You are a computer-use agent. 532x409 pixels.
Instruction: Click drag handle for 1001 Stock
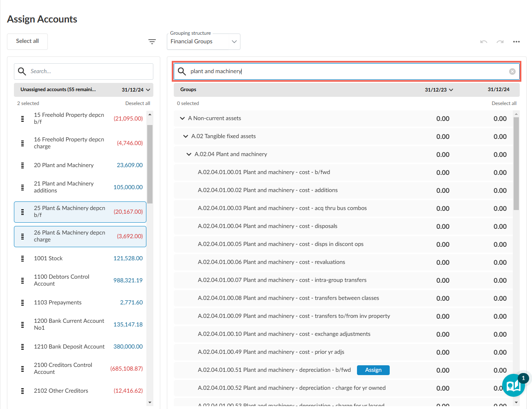pyautogui.click(x=22, y=258)
